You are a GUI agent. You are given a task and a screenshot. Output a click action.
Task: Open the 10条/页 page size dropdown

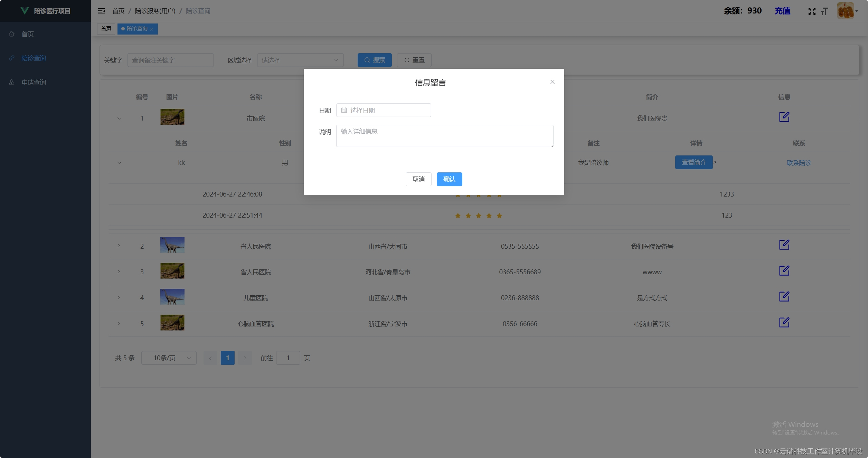pyautogui.click(x=169, y=358)
